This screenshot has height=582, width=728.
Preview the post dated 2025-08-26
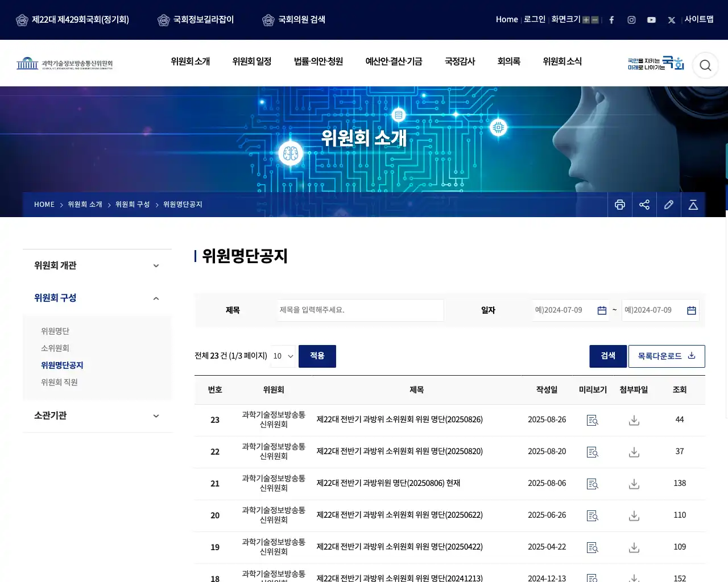(593, 420)
